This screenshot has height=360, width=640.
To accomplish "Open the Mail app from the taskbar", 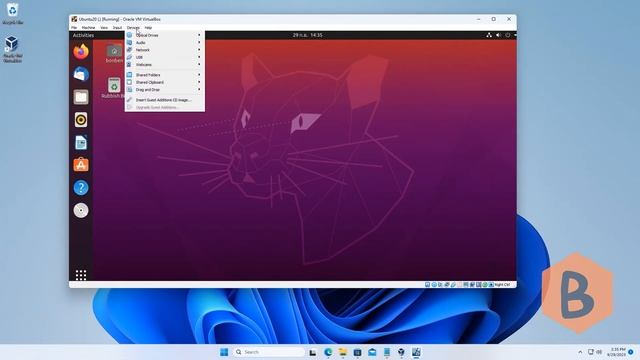I will point(372,352).
